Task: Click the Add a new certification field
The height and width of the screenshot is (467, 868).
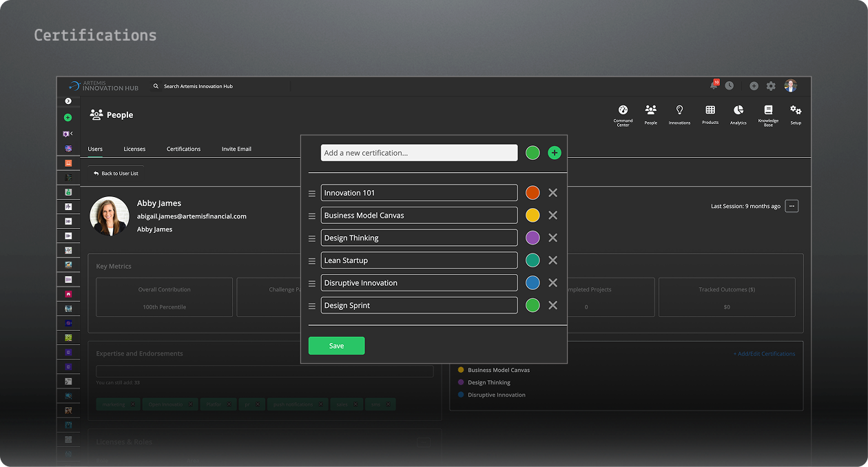Action: pos(419,153)
